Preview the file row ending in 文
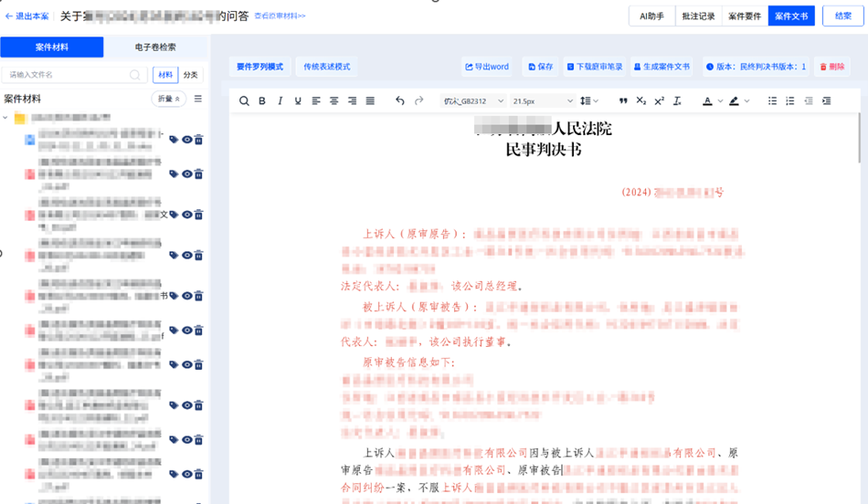Viewport: 868px width, 504px height. click(187, 215)
